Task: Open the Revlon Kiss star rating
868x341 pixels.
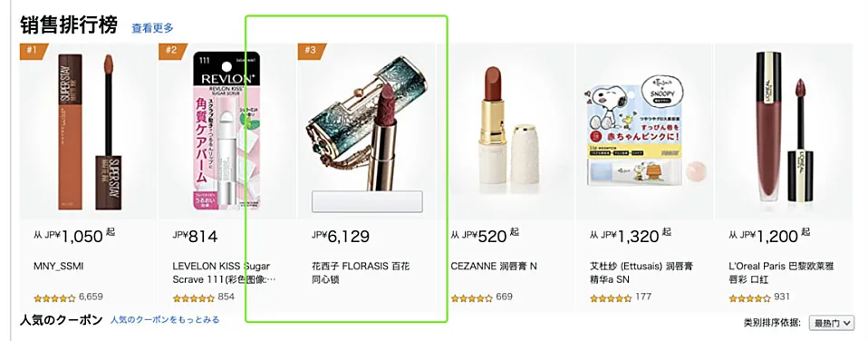Action: click(x=193, y=297)
